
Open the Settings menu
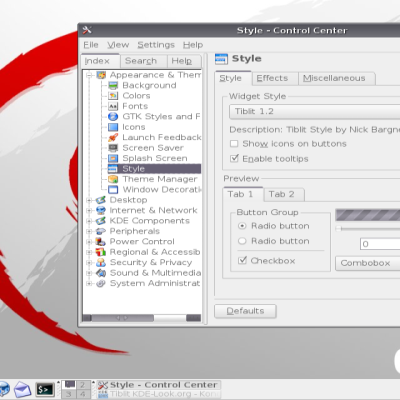[156, 45]
